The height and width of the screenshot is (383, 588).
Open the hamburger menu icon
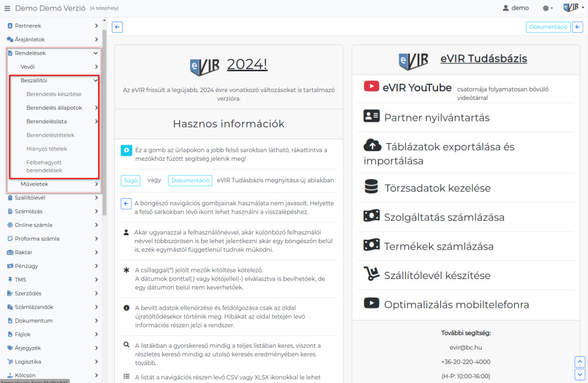7,8
